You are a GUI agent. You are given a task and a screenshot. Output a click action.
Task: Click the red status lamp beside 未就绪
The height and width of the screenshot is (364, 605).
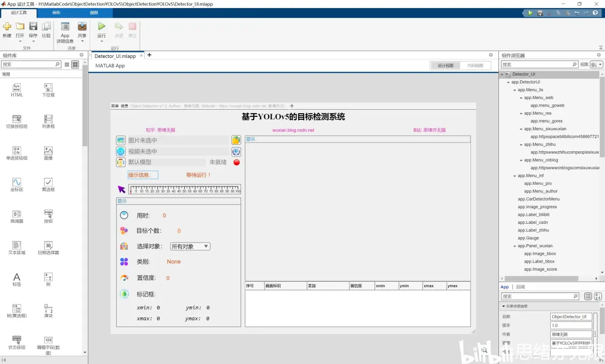tap(237, 162)
